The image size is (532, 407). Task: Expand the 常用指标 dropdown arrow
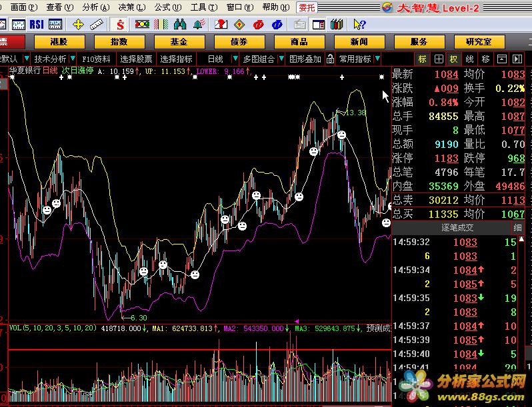(x=377, y=59)
